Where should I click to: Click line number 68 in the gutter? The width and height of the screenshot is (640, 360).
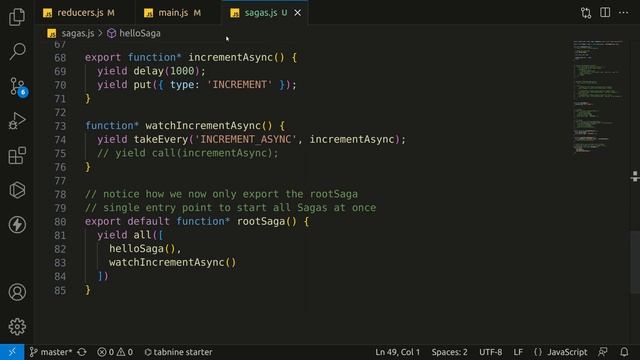point(60,58)
